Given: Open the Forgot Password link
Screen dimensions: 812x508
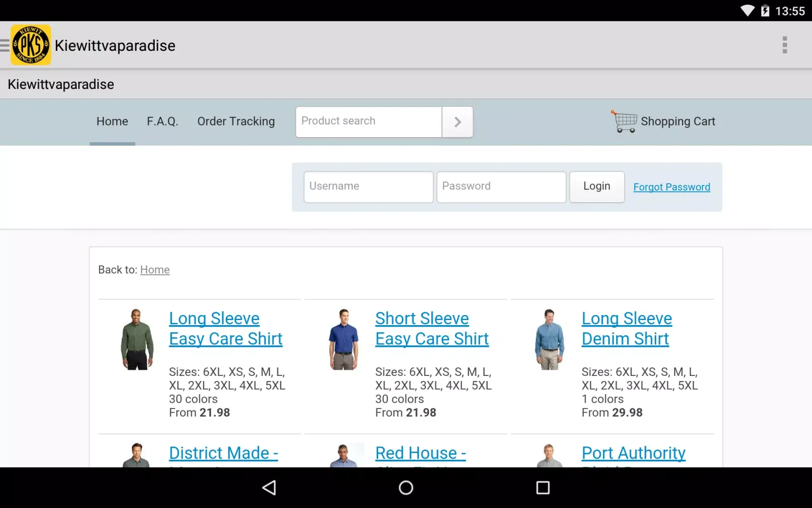Looking at the screenshot, I should click(x=671, y=187).
